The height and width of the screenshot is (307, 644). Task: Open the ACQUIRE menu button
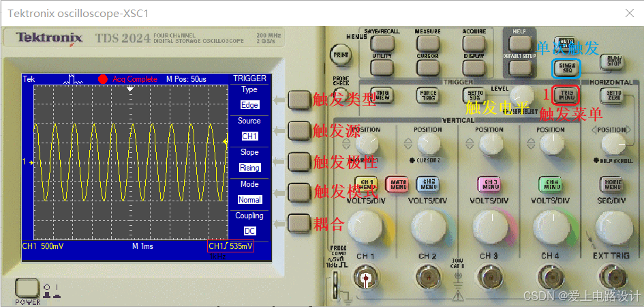pyautogui.click(x=474, y=43)
